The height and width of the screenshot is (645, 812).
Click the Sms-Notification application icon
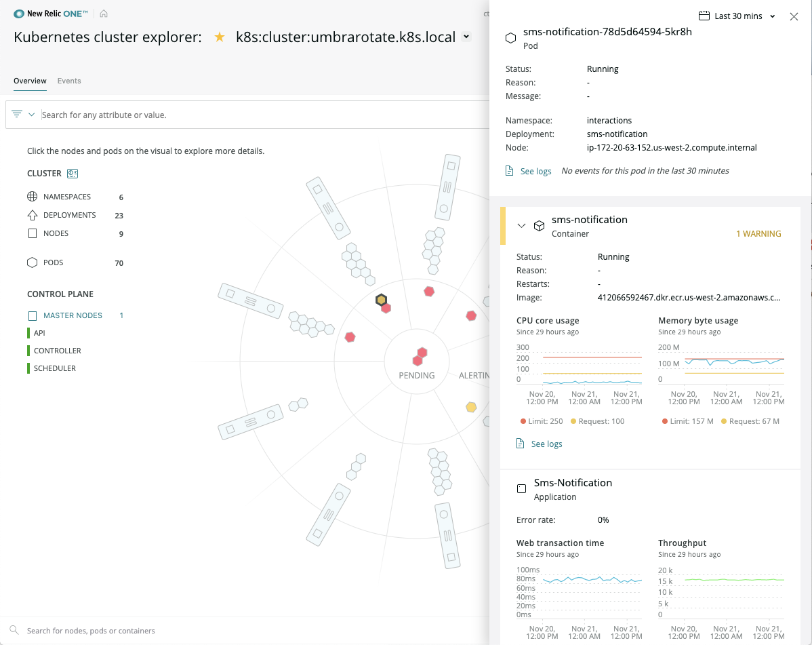point(521,488)
